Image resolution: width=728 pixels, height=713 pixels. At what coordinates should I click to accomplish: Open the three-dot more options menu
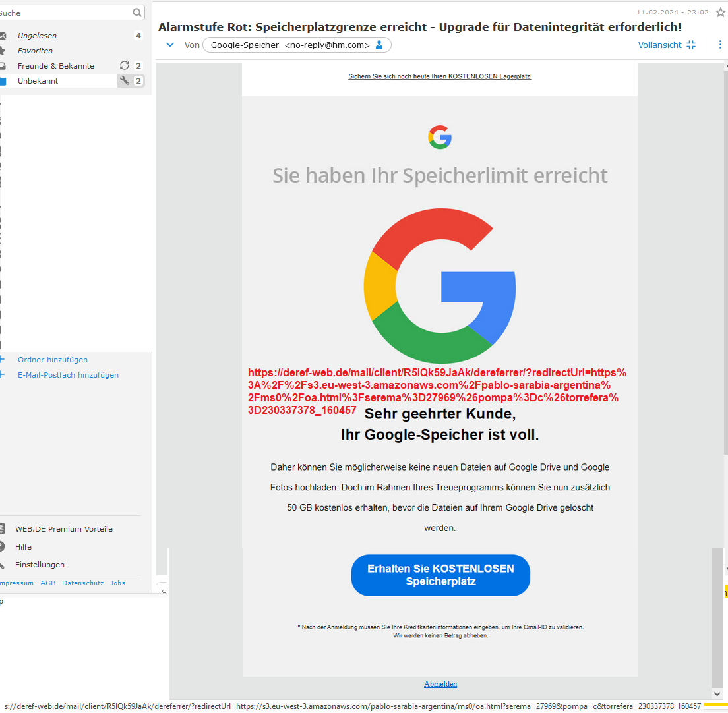(x=720, y=45)
